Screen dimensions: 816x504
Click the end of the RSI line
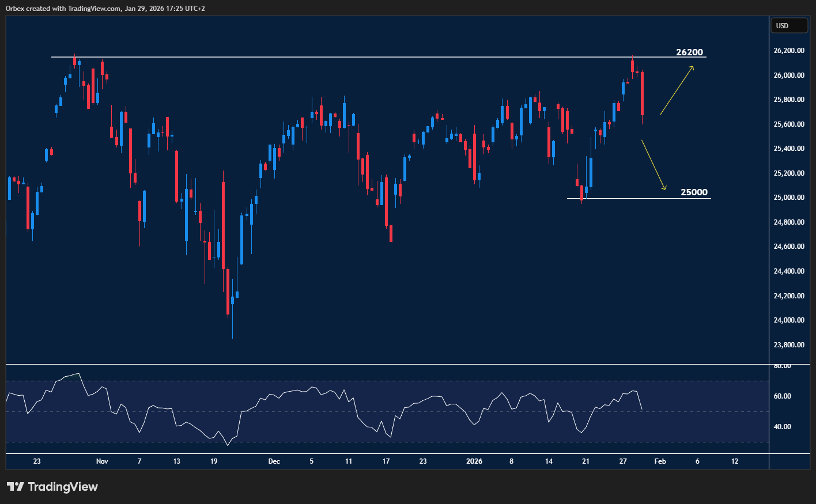641,409
